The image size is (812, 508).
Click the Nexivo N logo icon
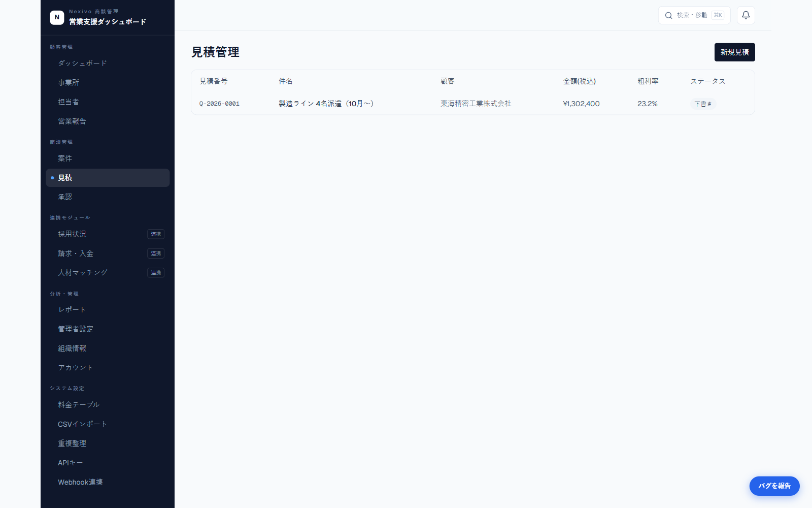click(x=57, y=17)
